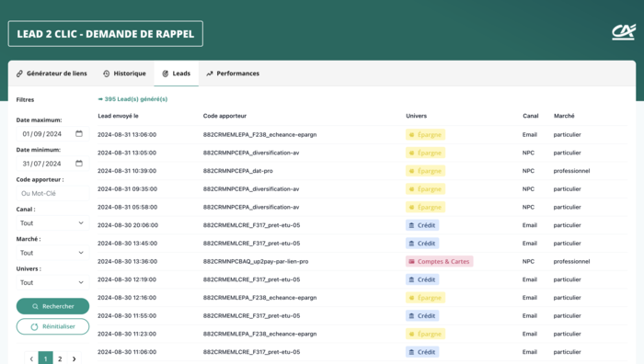Open calendar picker for Date maximum
Screen dimensions: 644x364
click(x=79, y=134)
